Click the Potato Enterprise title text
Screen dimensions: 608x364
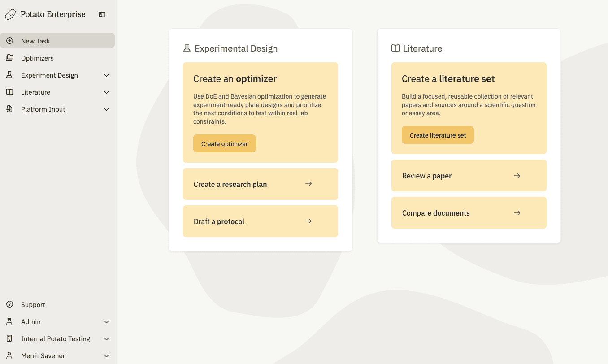pos(53,14)
